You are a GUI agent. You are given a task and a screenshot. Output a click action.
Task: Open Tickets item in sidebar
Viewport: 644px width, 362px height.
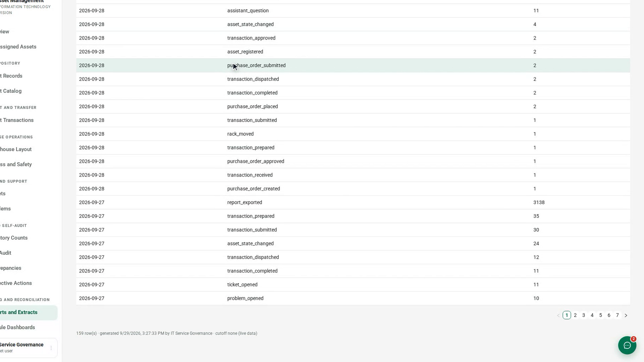pyautogui.click(x=3, y=193)
